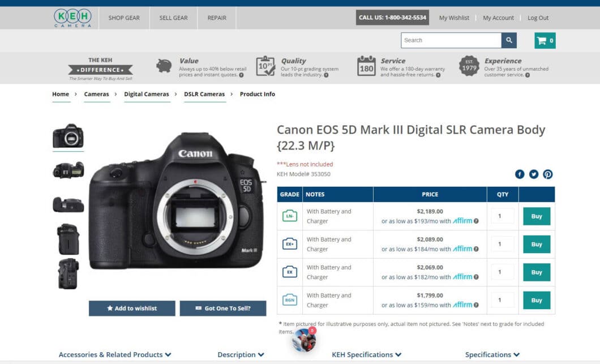Share on Facebook icon
Viewport: 600px width, 364px height.
pos(520,174)
